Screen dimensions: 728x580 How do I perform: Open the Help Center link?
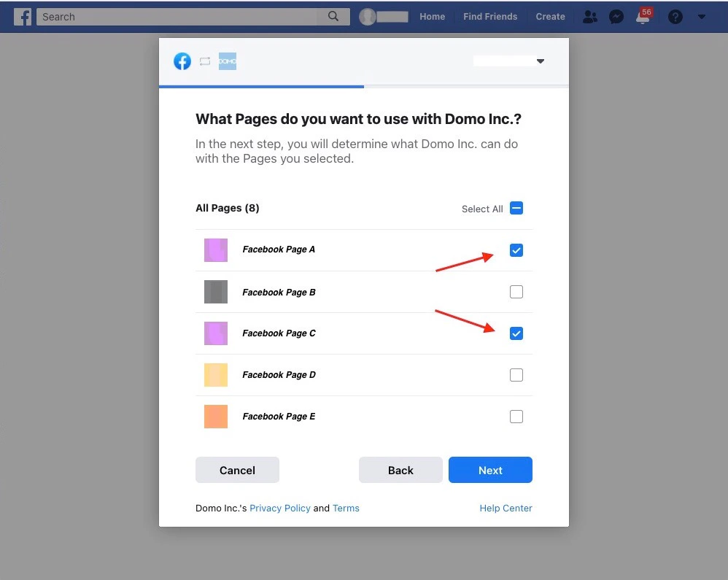click(506, 508)
